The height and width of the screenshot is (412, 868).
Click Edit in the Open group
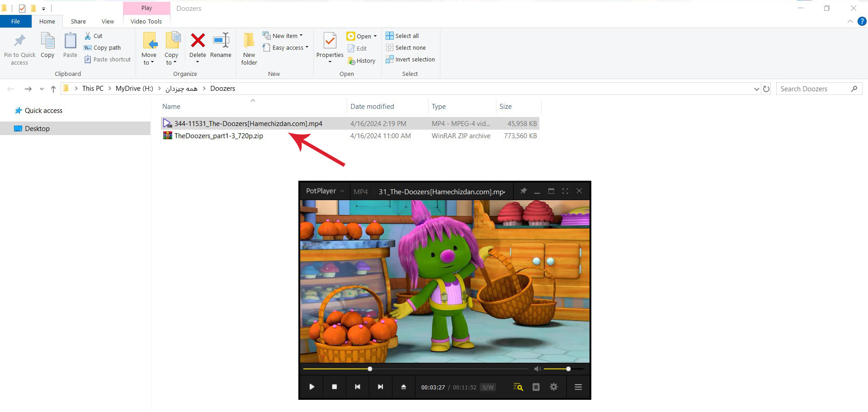click(x=357, y=48)
